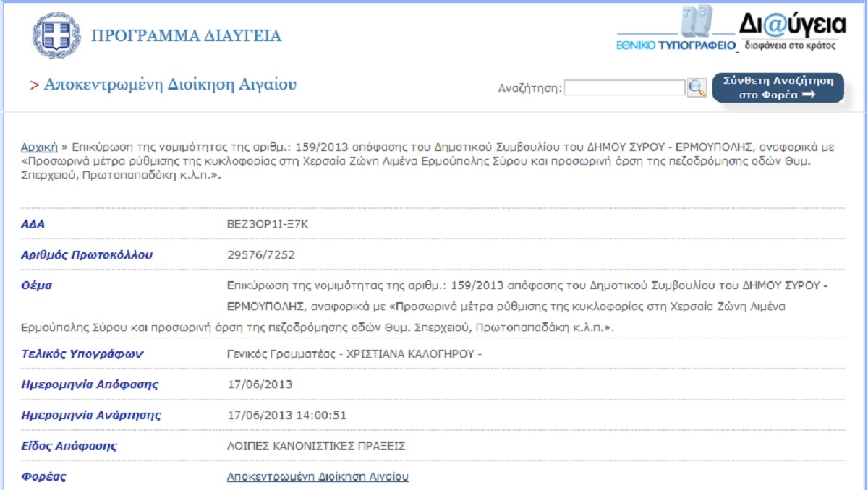Screen dimensions: 868x490
Task: Click the protocol number 29576/7252
Action: pyautogui.click(x=261, y=255)
